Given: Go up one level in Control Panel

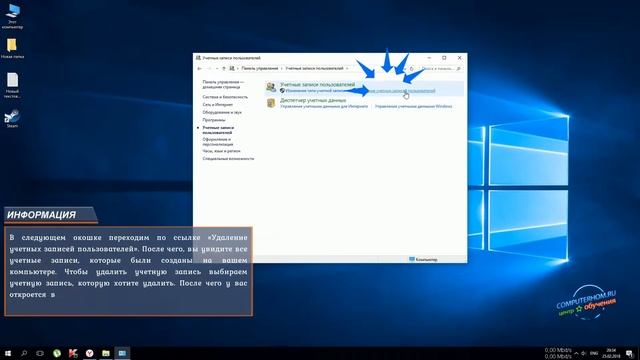Looking at the screenshot, I should click(224, 69).
